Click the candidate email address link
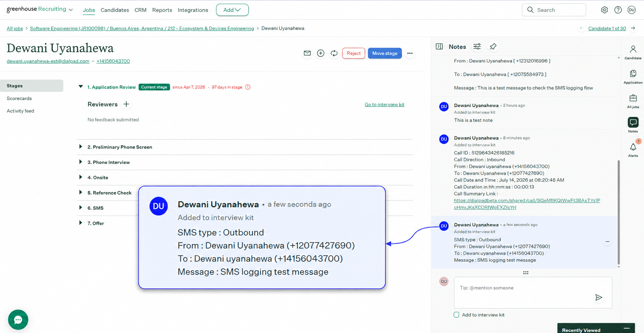 48,61
